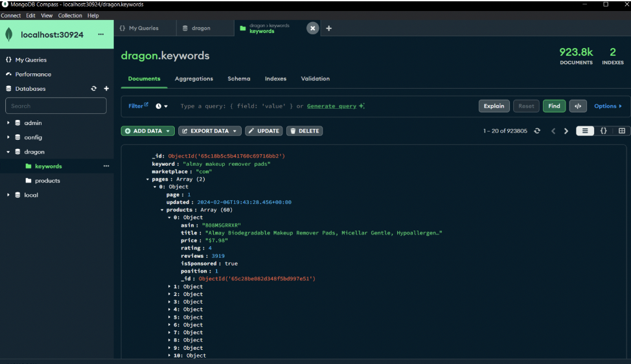
Task: Switch to JSON view
Action: [604, 131]
